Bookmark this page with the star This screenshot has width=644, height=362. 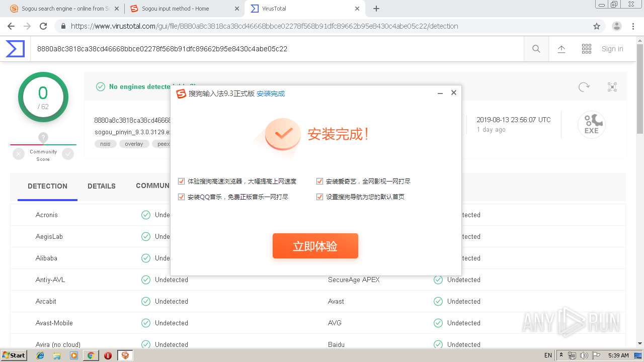[x=597, y=26]
